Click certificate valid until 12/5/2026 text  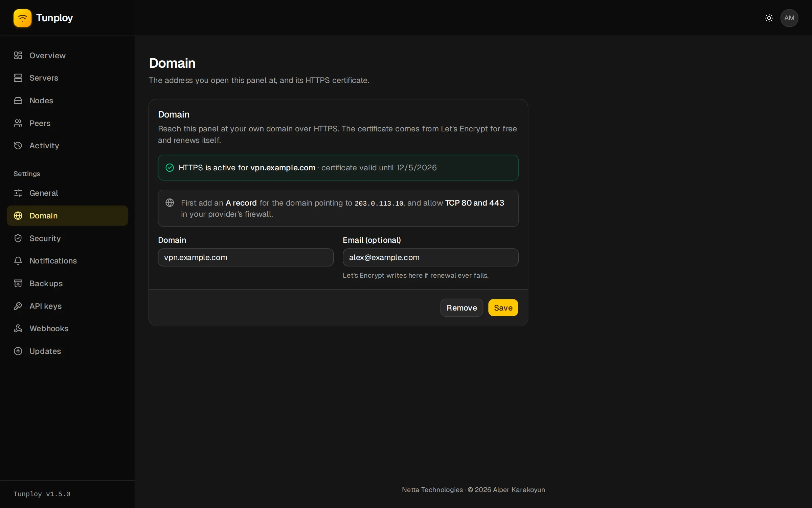pyautogui.click(x=379, y=168)
